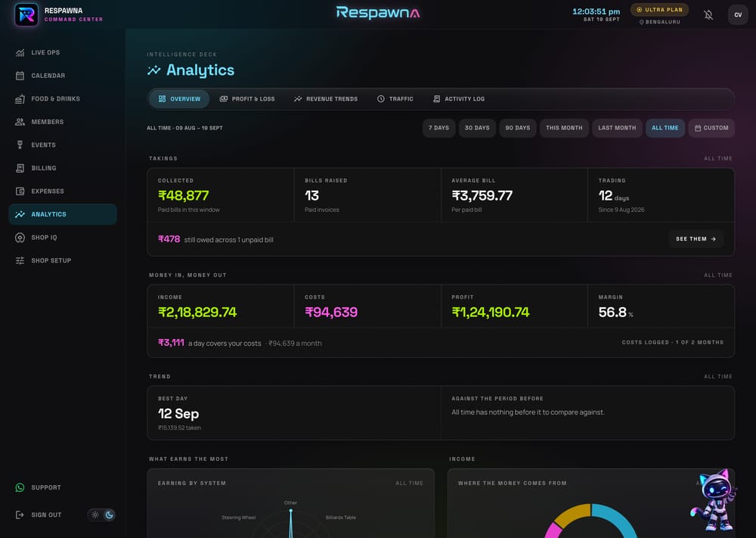Filter by 30 Days range
756x538 pixels.
pyautogui.click(x=477, y=129)
